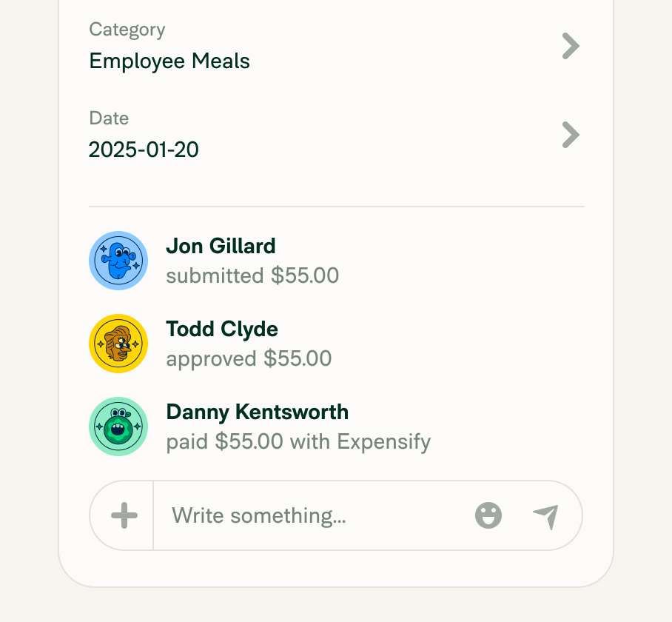
Task: Open the attachment menu with the plus icon
Action: [x=123, y=515]
